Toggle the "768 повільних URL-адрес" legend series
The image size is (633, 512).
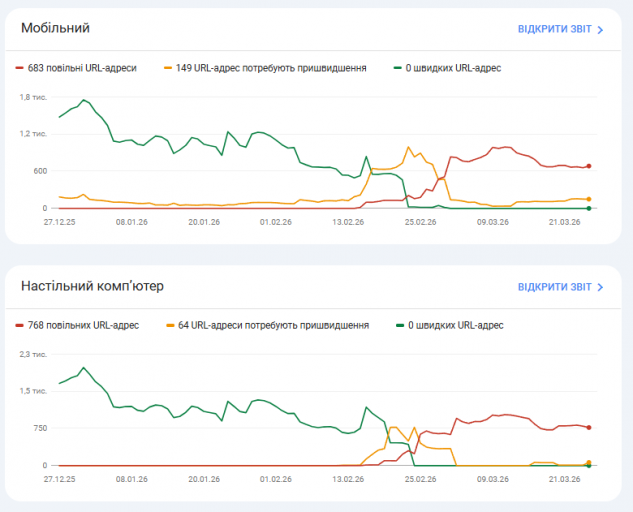[x=83, y=325]
